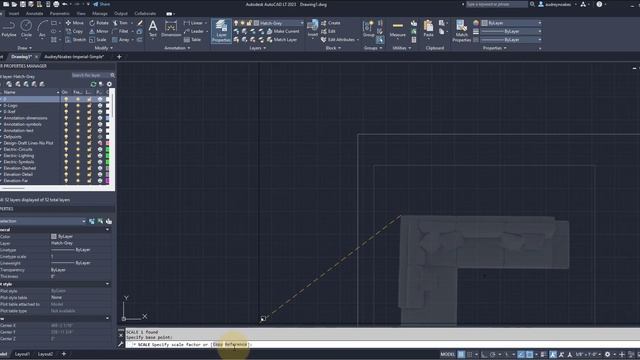The height and width of the screenshot is (360, 640).
Task: Activate the Mirror tool
Action: [99, 31]
